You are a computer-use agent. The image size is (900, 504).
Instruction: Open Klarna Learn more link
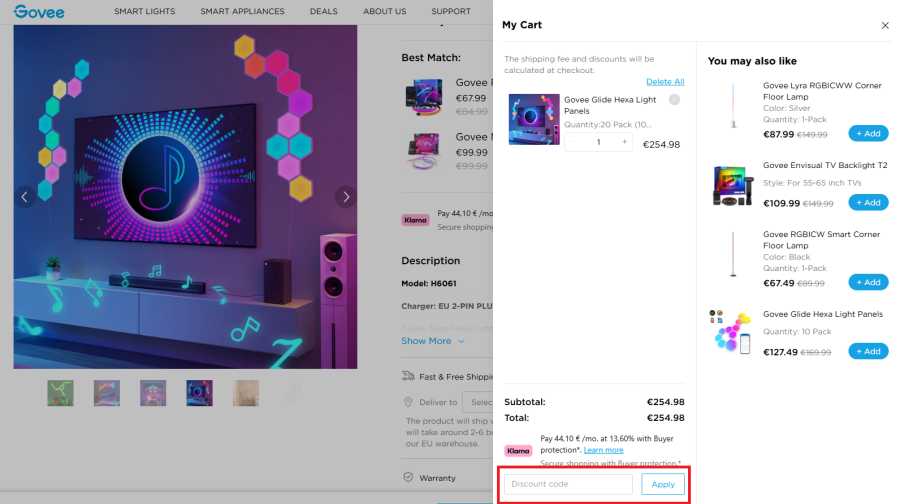[603, 450]
